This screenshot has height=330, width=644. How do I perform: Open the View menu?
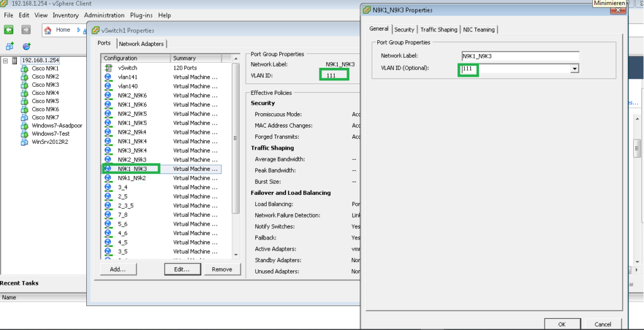(x=41, y=15)
